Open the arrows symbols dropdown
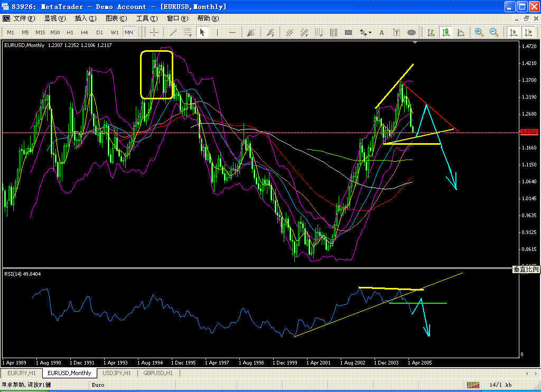Viewport: 541px width, 392px height. tap(366, 33)
